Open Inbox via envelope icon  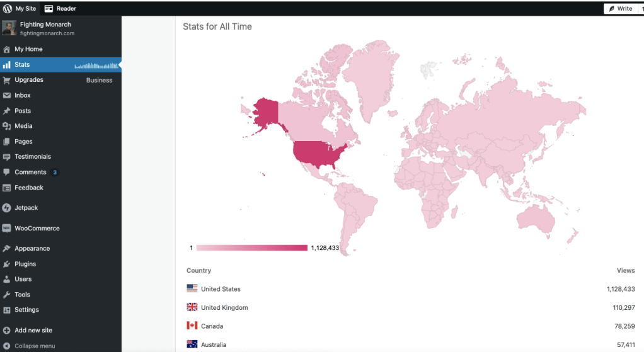click(7, 96)
